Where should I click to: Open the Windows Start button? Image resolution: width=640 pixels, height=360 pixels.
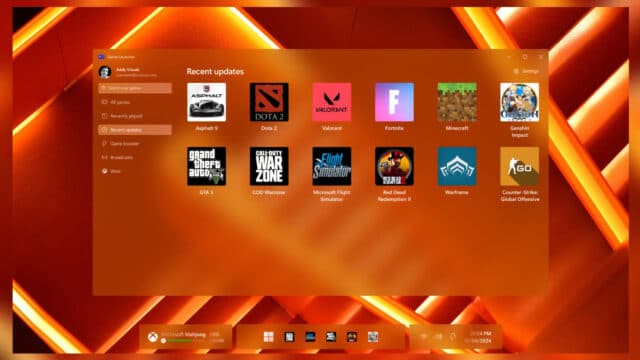pyautogui.click(x=269, y=337)
